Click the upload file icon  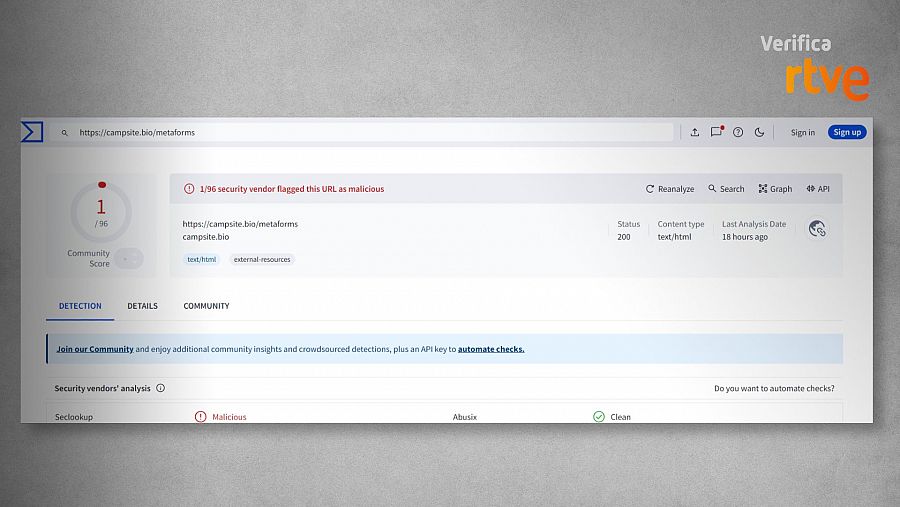pyautogui.click(x=695, y=132)
